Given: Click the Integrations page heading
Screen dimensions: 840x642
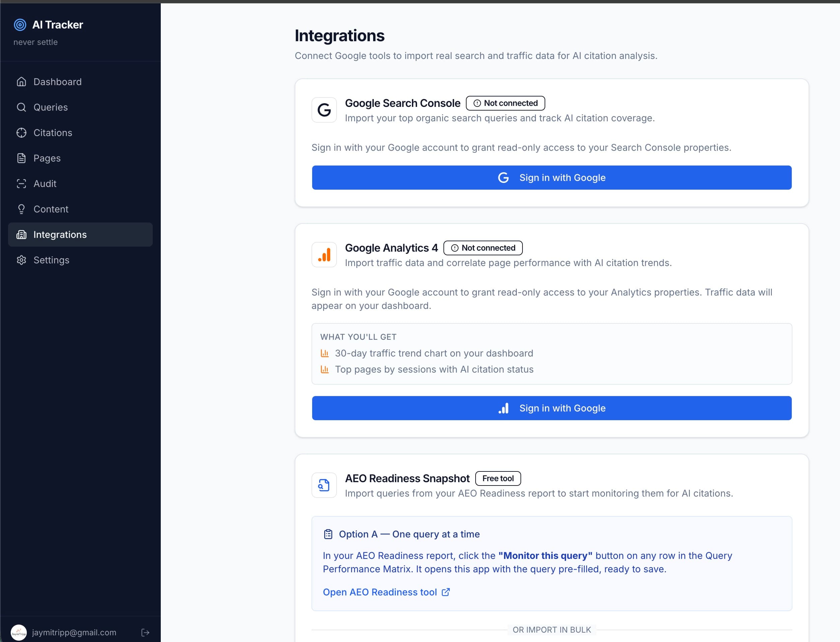Looking at the screenshot, I should 340,36.
